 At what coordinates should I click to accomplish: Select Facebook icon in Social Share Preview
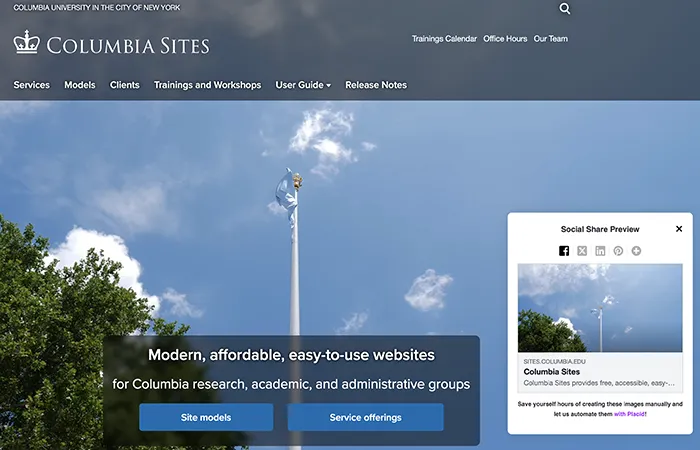564,251
